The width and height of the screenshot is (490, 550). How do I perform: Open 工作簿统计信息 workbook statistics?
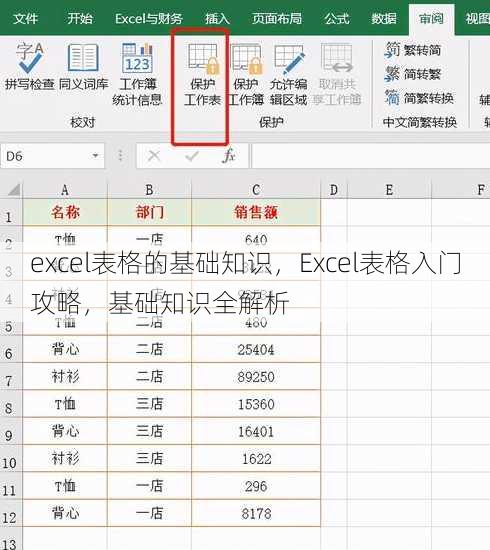tap(137, 74)
